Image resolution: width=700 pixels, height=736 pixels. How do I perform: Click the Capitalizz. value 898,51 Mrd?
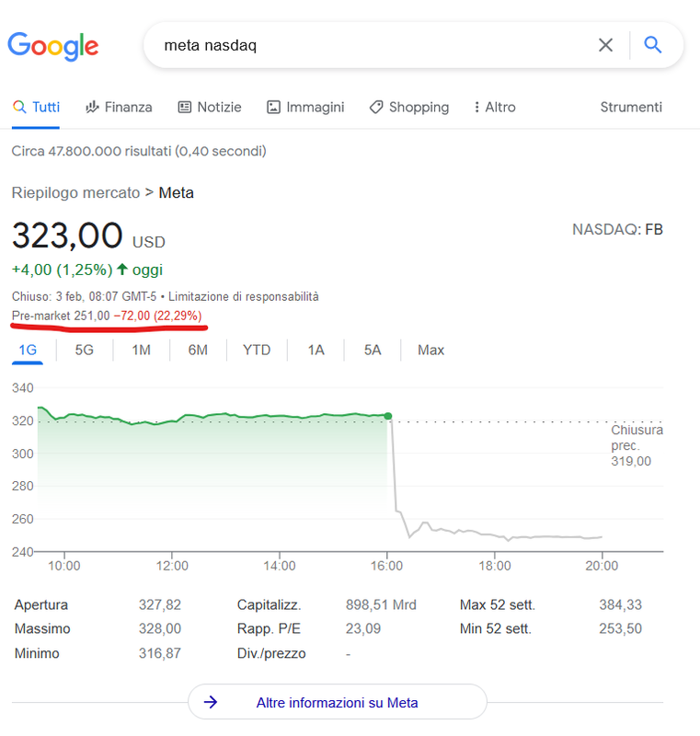(381, 604)
